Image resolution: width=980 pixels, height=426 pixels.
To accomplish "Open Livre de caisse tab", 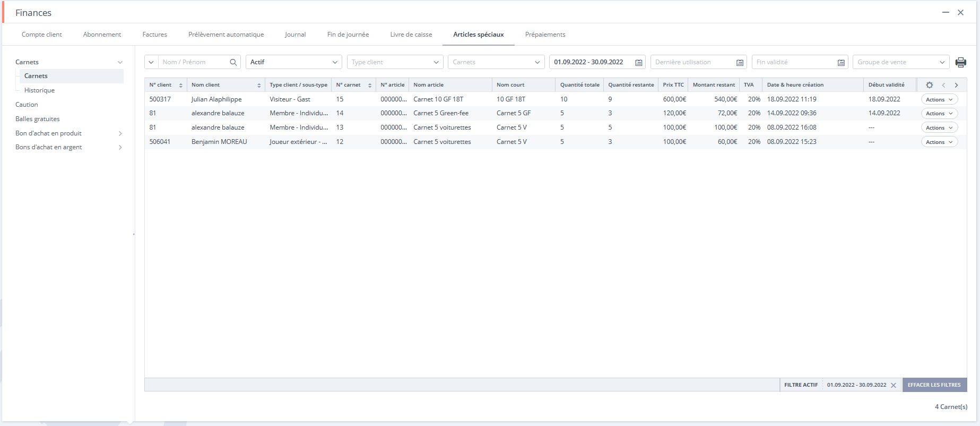I will (x=411, y=35).
